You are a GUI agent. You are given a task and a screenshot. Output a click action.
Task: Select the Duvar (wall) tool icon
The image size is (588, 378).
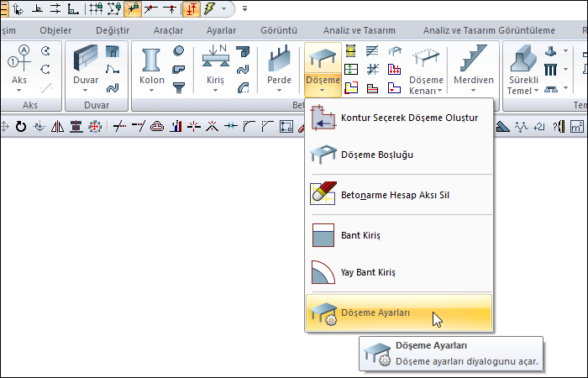[x=86, y=57]
